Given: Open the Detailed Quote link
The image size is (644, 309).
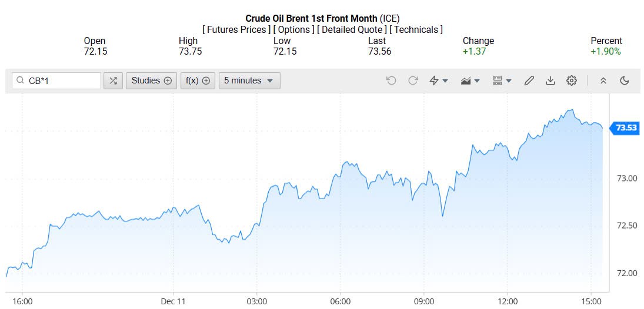Looking at the screenshot, I should pos(352,29).
